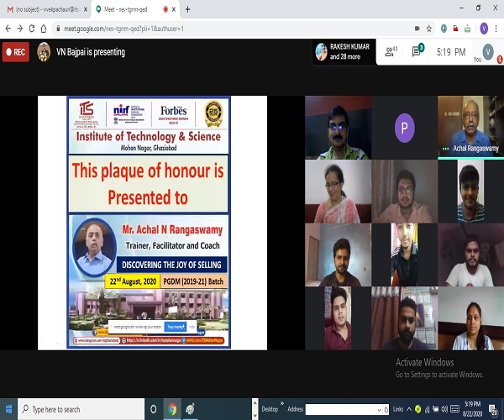Open the browser home page icon
504x420 pixels.
pos(44,29)
